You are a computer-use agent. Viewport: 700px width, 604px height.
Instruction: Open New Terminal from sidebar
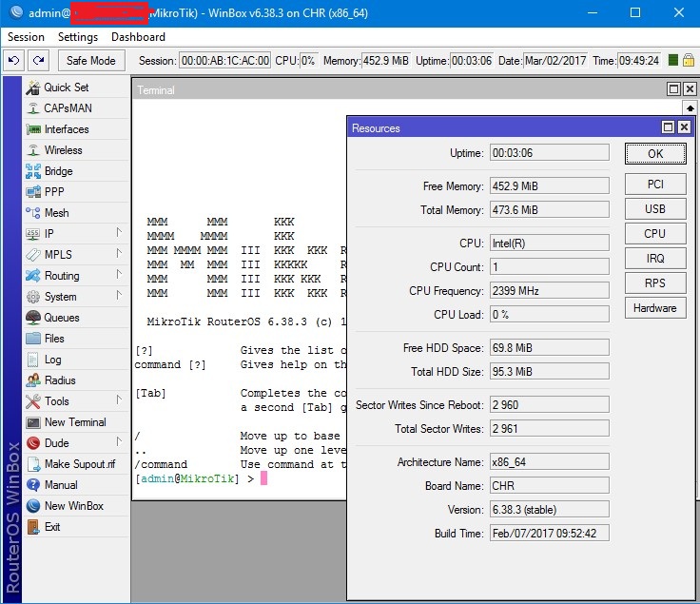tap(76, 422)
